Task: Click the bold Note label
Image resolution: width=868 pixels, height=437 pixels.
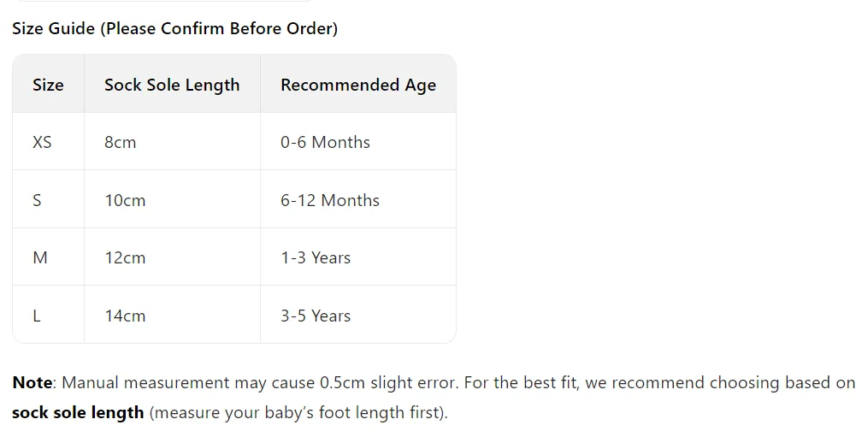Action: pyautogui.click(x=32, y=383)
